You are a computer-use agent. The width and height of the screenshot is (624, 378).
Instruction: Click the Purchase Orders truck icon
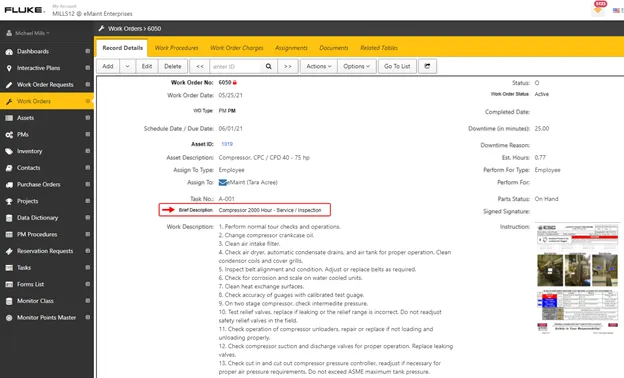pyautogui.click(x=9, y=185)
